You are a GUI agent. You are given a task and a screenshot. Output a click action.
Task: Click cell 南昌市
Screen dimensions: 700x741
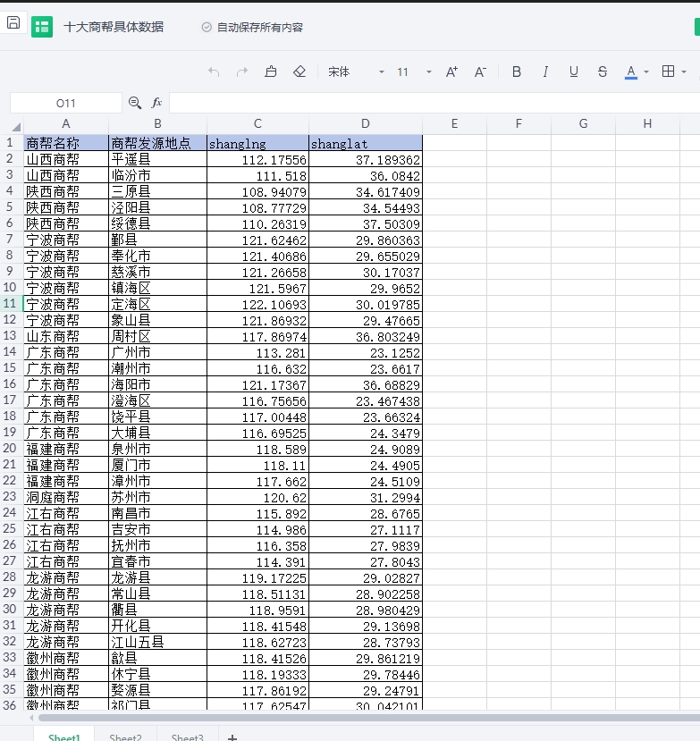[158, 513]
